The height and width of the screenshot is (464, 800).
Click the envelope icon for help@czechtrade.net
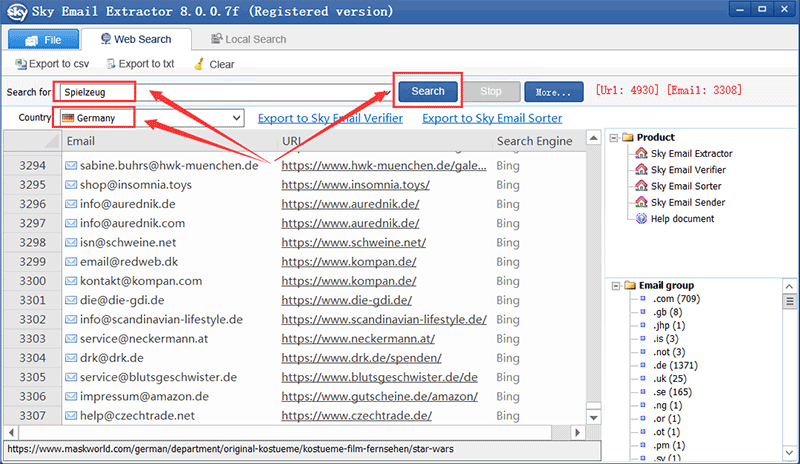coord(71,416)
